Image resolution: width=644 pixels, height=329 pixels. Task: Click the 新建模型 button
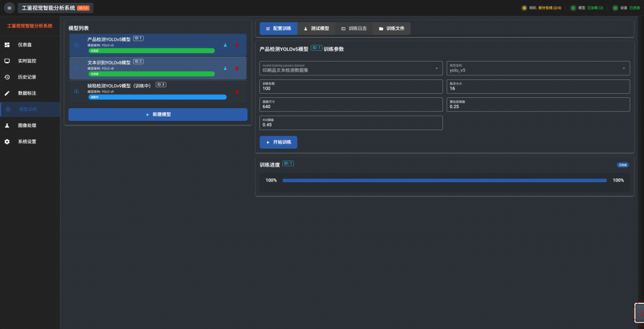coord(157,114)
